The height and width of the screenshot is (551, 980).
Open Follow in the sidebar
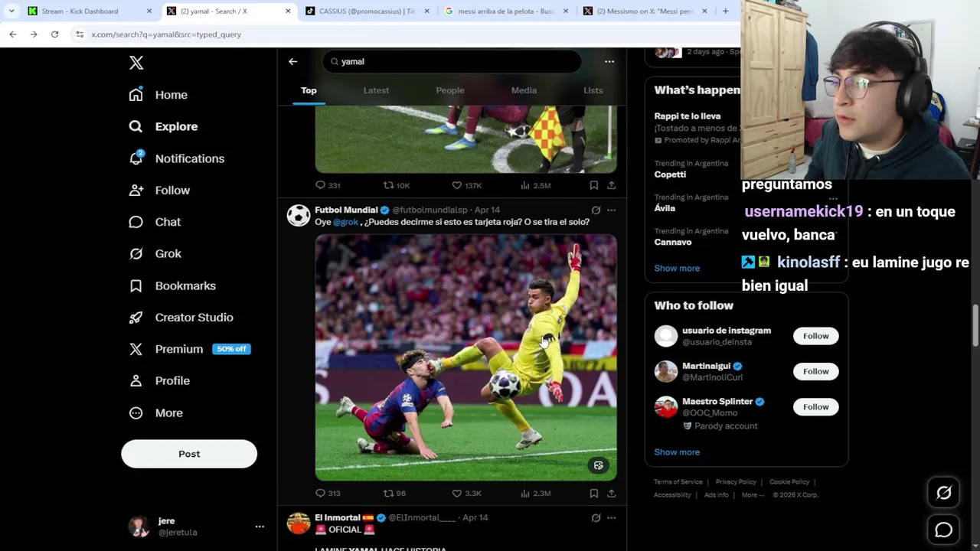(x=159, y=190)
